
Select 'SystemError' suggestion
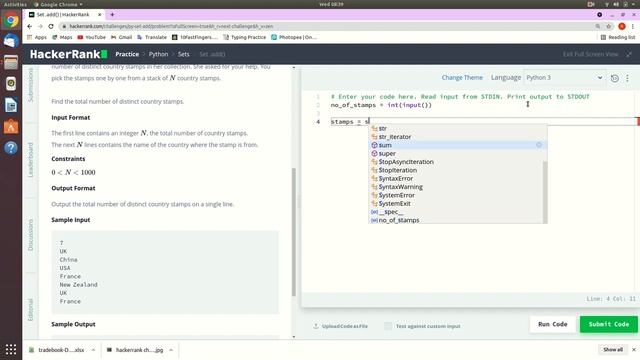457,195
